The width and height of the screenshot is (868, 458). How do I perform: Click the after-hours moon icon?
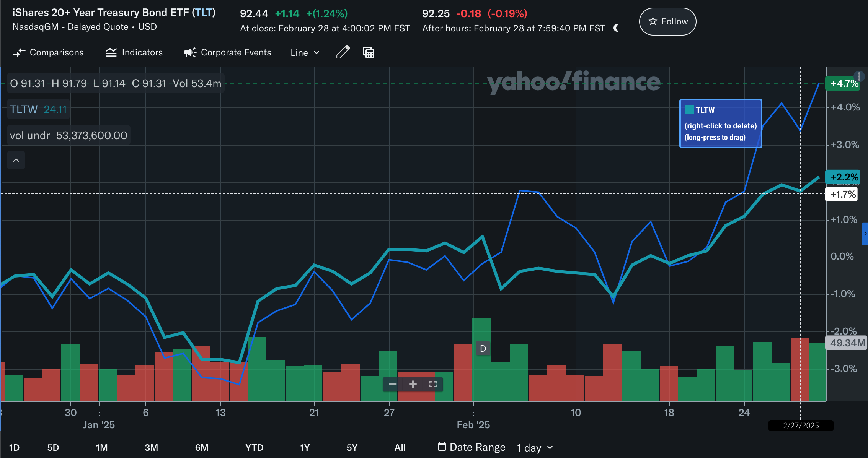click(x=616, y=28)
